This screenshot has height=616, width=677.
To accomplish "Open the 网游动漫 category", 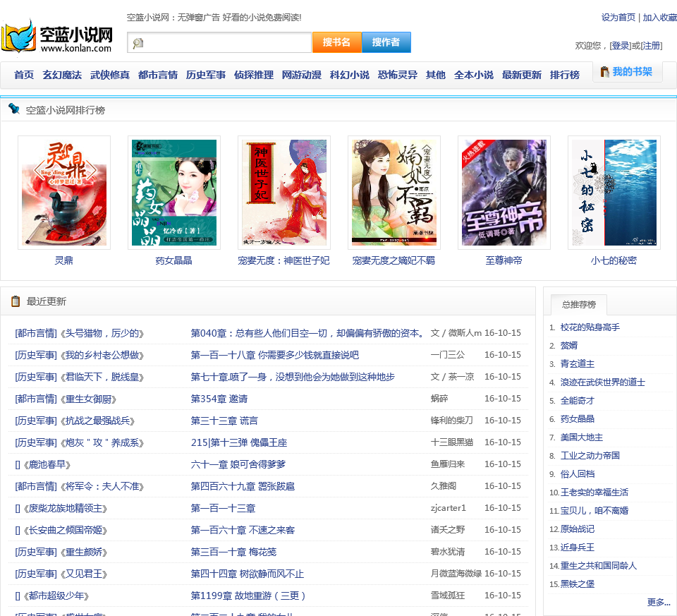I will click(302, 75).
